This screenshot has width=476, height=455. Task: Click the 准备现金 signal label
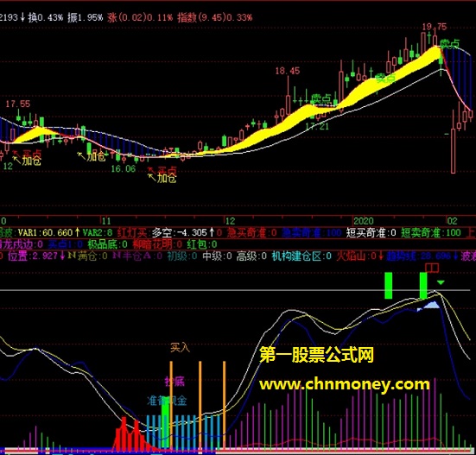click(167, 401)
